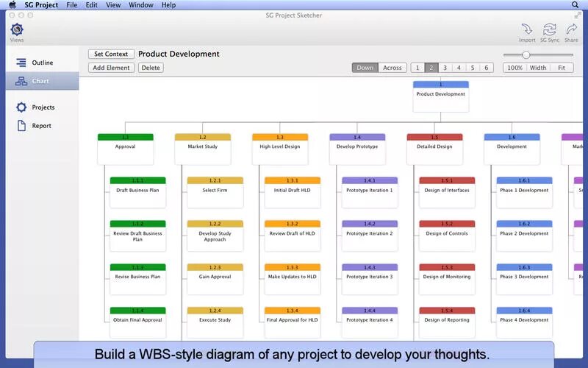
Task: Select the Select Firm element
Action: [x=215, y=193]
